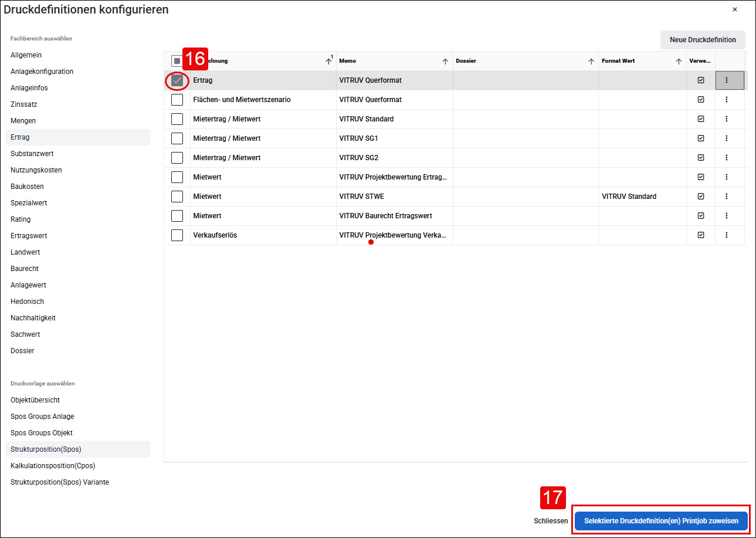756x538 pixels.
Task: Select Allgemein in Fachbereich list
Action: click(77, 55)
